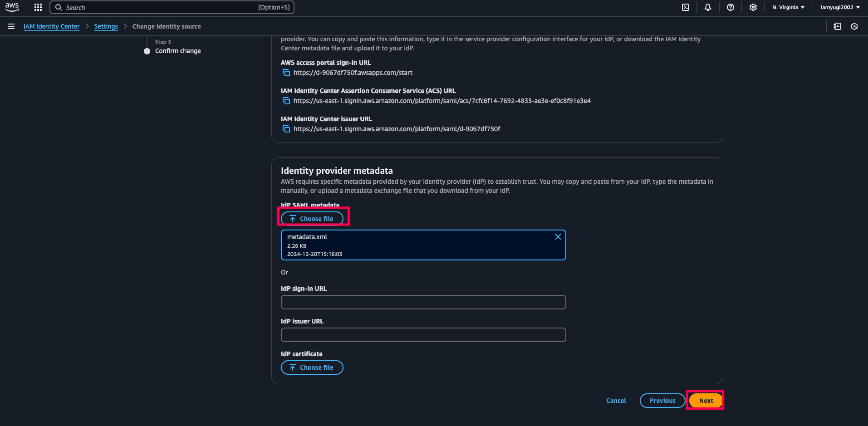Copy the AWS access portal sign-in URL

click(x=286, y=73)
